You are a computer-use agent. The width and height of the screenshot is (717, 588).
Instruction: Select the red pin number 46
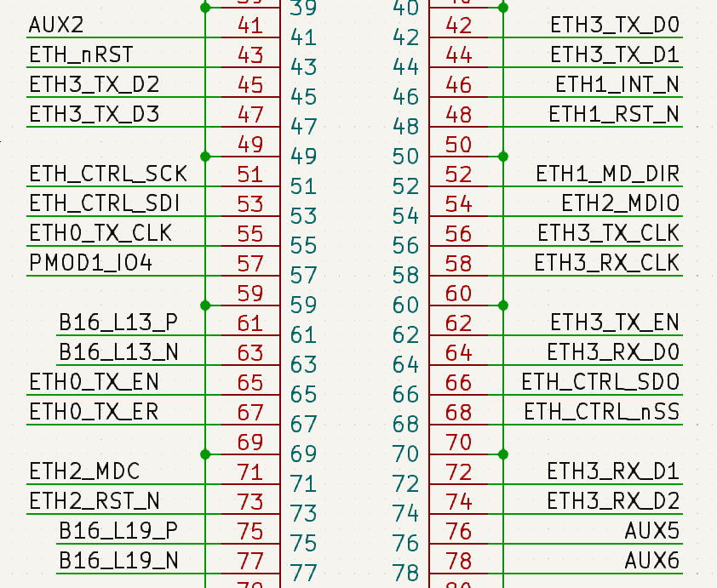coord(458,85)
